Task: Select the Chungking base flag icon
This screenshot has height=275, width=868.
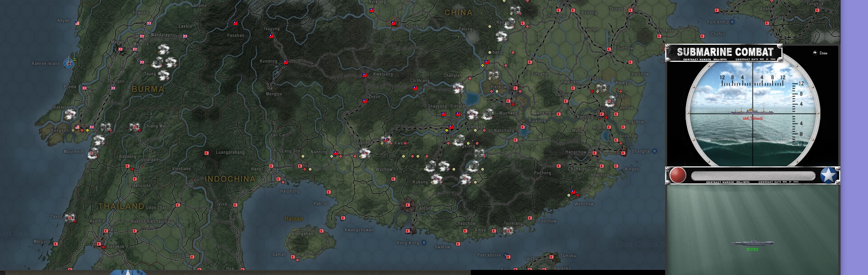Action: coord(393,24)
